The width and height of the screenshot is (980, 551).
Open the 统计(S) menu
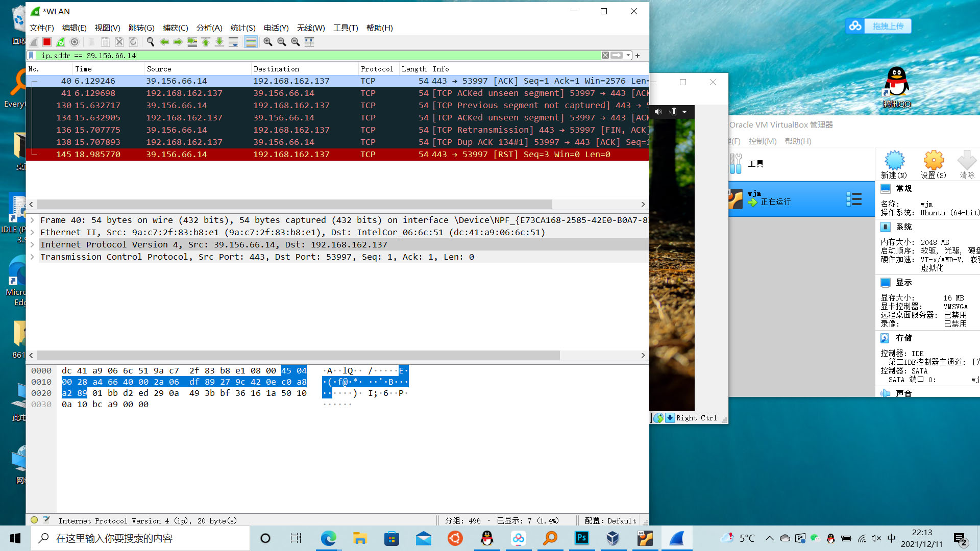point(242,28)
